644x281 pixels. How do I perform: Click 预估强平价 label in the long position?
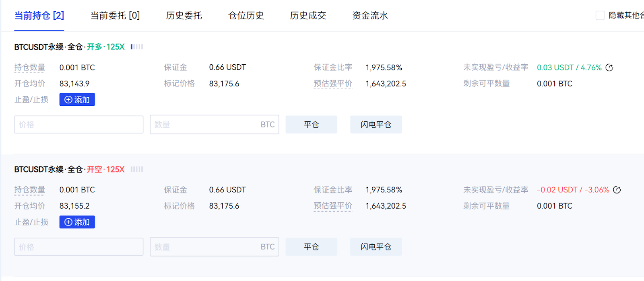(333, 84)
